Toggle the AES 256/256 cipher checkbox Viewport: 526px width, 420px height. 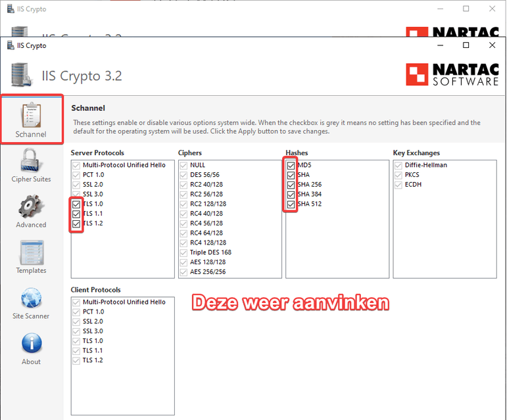pos(183,272)
